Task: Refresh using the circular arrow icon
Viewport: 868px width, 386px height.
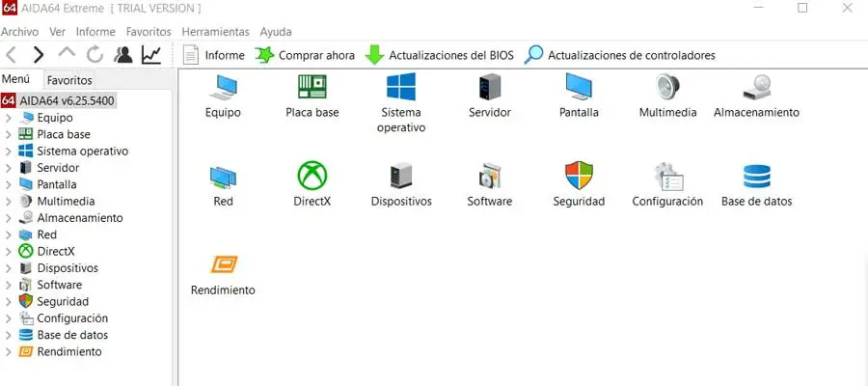Action: pos(95,55)
